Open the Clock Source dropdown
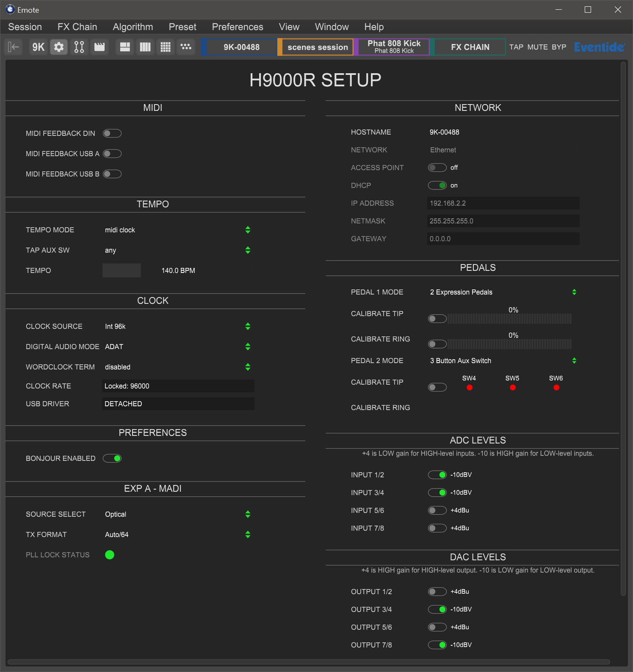The height and width of the screenshot is (672, 633). pos(178,326)
